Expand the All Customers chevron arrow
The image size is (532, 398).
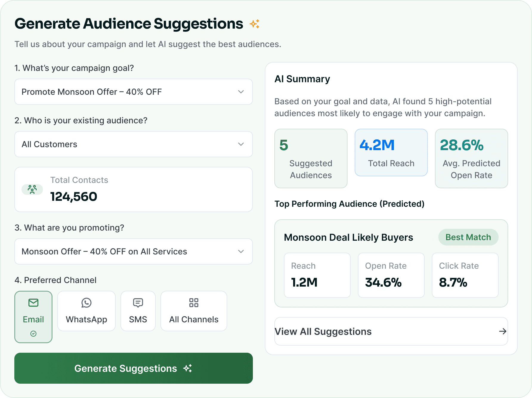pyautogui.click(x=241, y=144)
